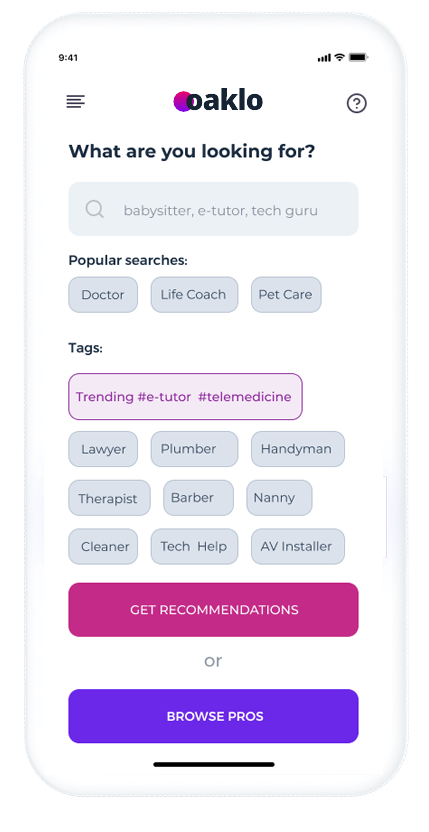Viewport: 429px width, 832px height.
Task: Select the Doctor popular search chip
Action: click(x=103, y=294)
